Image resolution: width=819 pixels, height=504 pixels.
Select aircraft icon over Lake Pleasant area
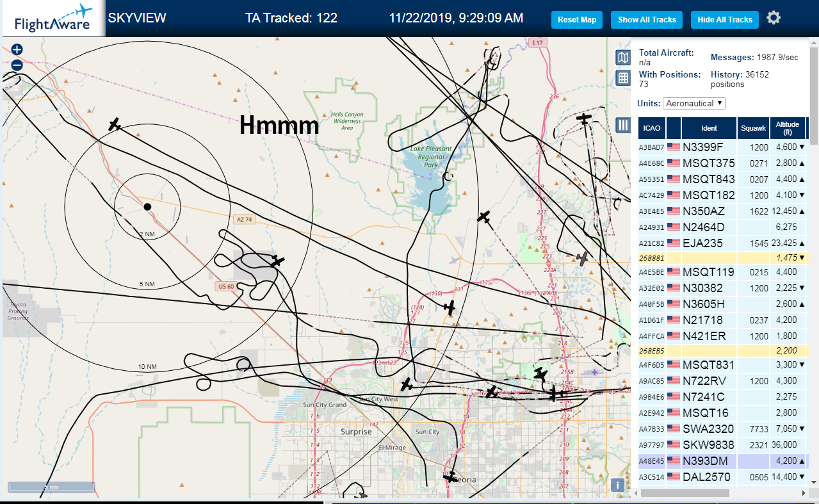click(484, 217)
